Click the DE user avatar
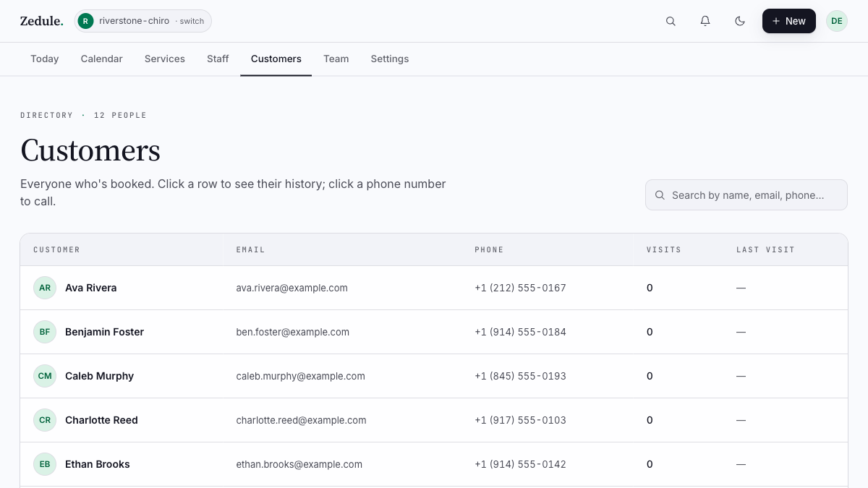This screenshot has height=488, width=868. point(837,21)
